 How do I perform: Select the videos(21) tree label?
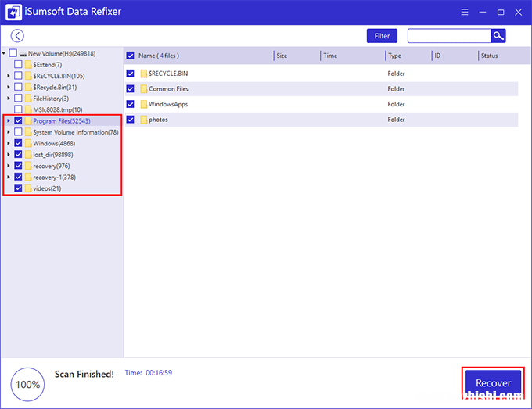tap(47, 188)
